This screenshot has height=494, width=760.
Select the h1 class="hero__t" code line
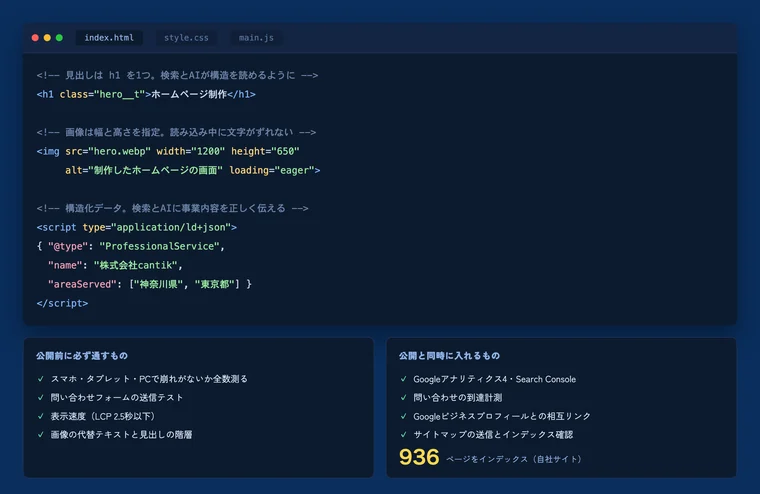(x=146, y=94)
